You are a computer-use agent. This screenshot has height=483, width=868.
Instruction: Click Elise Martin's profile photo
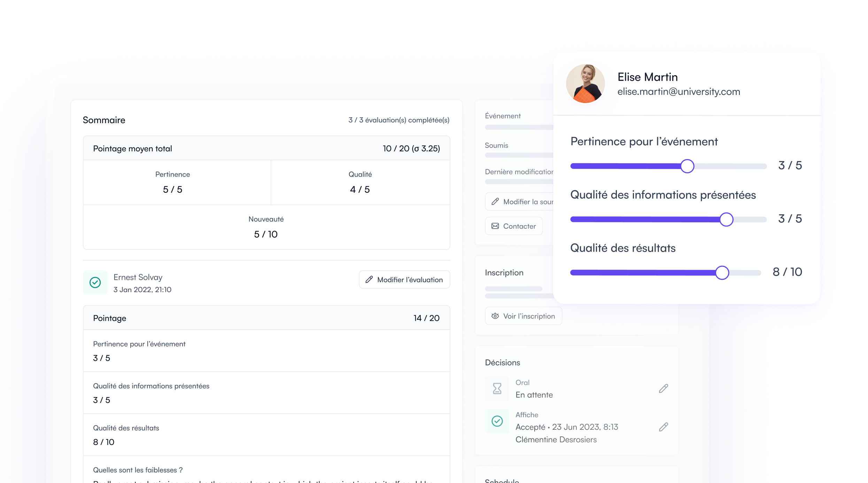point(586,84)
